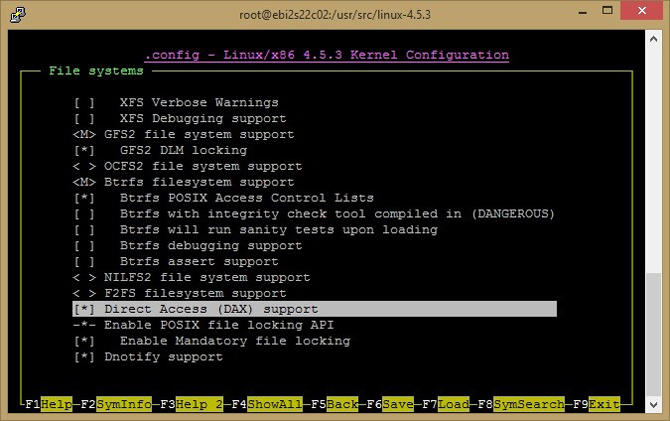The height and width of the screenshot is (421, 670).
Task: Click scrollbar up arrow
Action: (x=653, y=39)
